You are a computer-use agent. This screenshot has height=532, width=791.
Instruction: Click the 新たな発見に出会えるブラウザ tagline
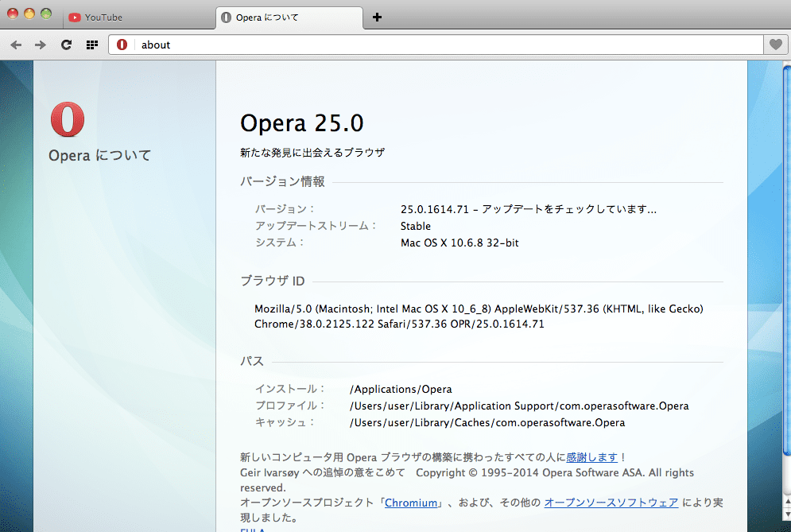[x=312, y=153]
